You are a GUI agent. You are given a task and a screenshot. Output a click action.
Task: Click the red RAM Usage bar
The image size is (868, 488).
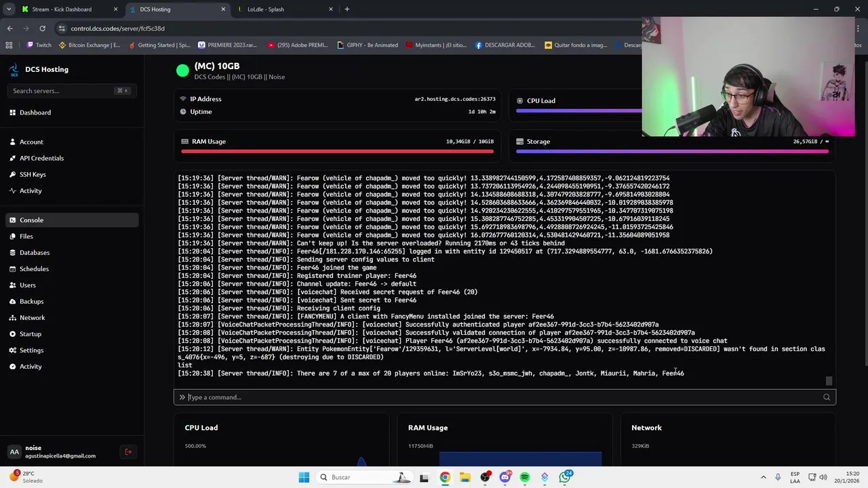(337, 151)
